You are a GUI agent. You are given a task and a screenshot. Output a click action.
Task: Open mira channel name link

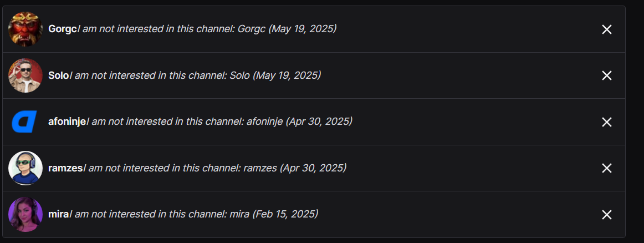pos(58,214)
